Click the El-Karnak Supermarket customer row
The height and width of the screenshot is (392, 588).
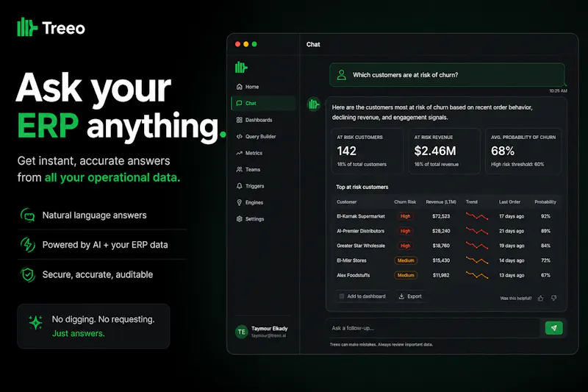click(x=446, y=216)
